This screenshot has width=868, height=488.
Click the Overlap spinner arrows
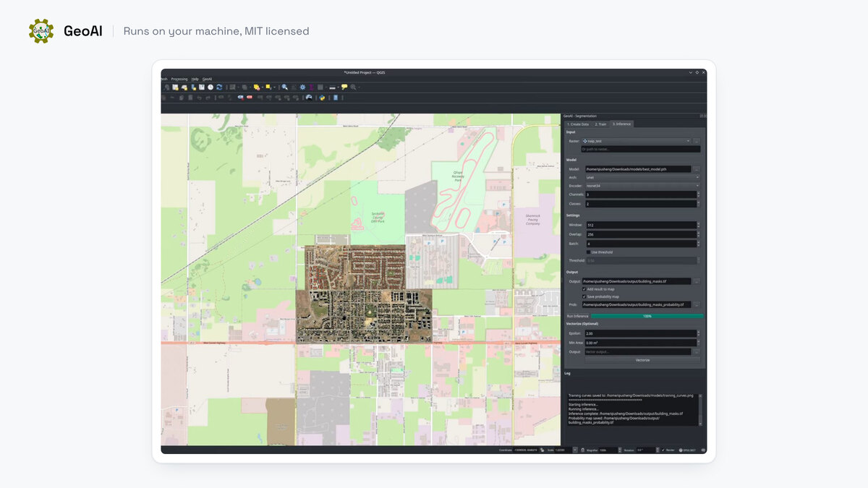[699, 234]
